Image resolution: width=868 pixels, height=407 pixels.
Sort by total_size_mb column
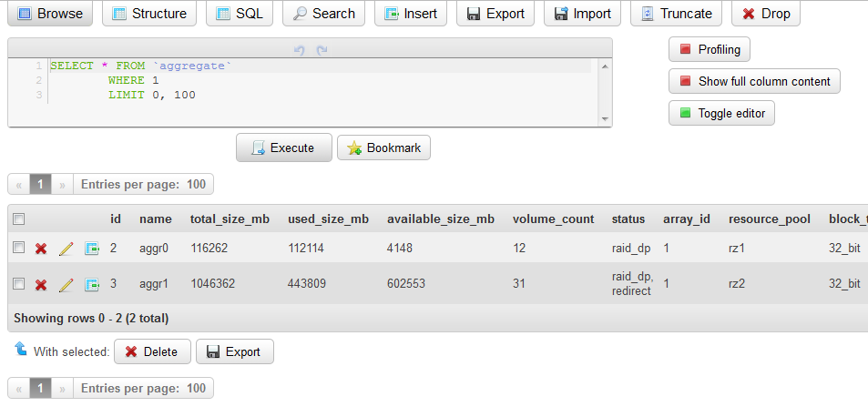(230, 219)
